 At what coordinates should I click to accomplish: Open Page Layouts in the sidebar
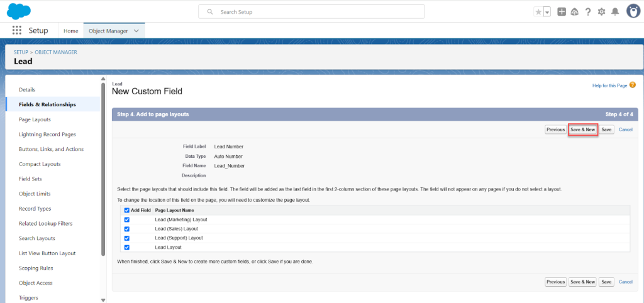click(35, 119)
